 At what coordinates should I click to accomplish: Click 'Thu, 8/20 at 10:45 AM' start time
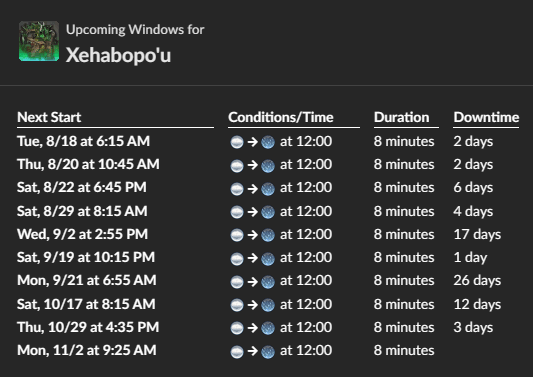pyautogui.click(x=88, y=164)
